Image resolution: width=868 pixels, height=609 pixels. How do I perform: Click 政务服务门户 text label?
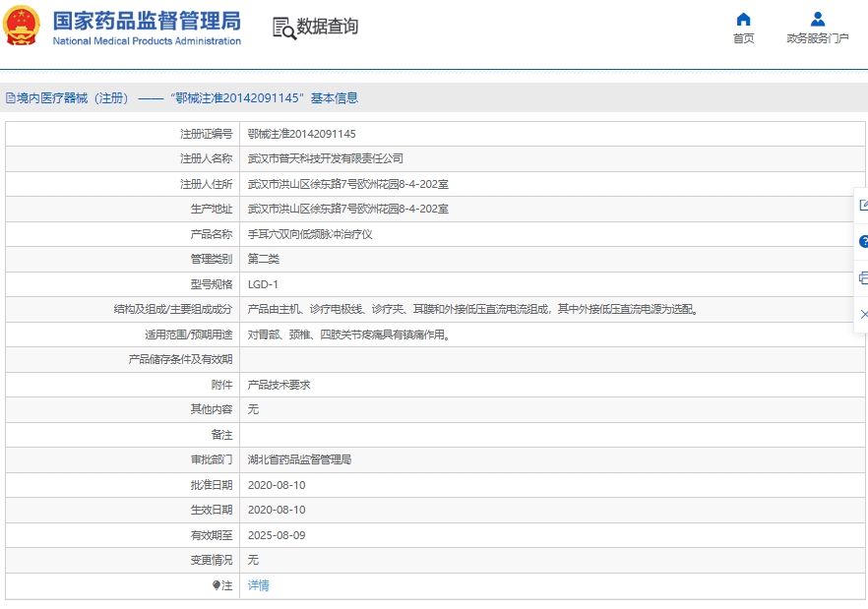[x=818, y=38]
